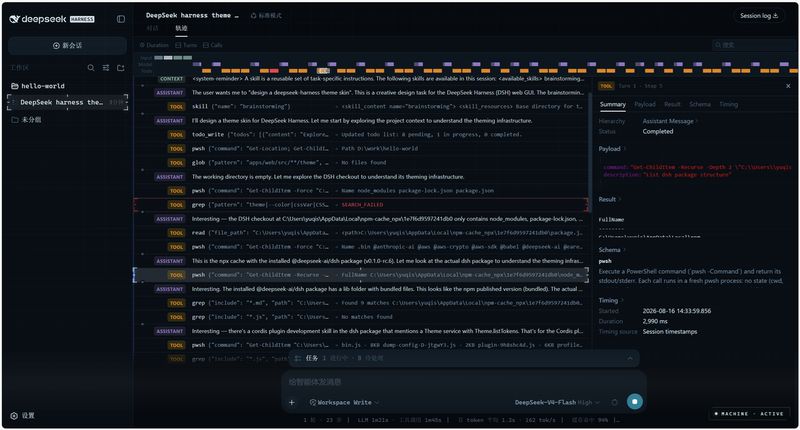Open the workspace filter sliders icon
The width and height of the screenshot is (800, 430).
click(106, 67)
